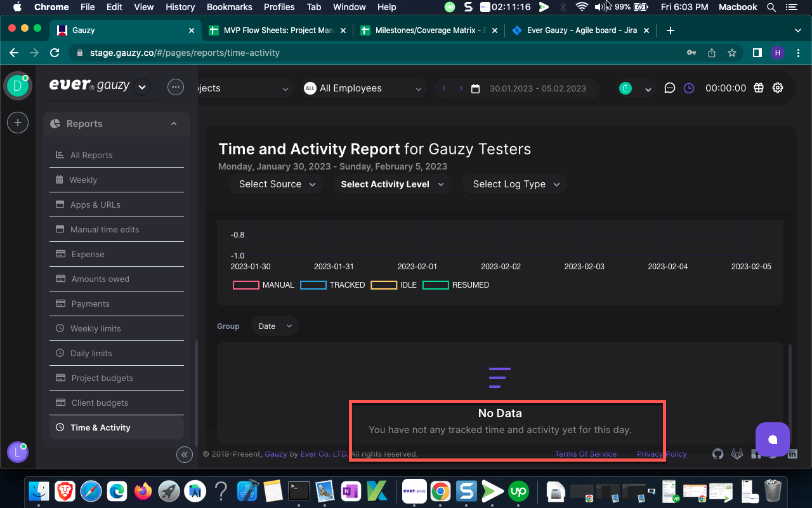
Task: Open Weekly report in sidebar
Action: (117, 180)
